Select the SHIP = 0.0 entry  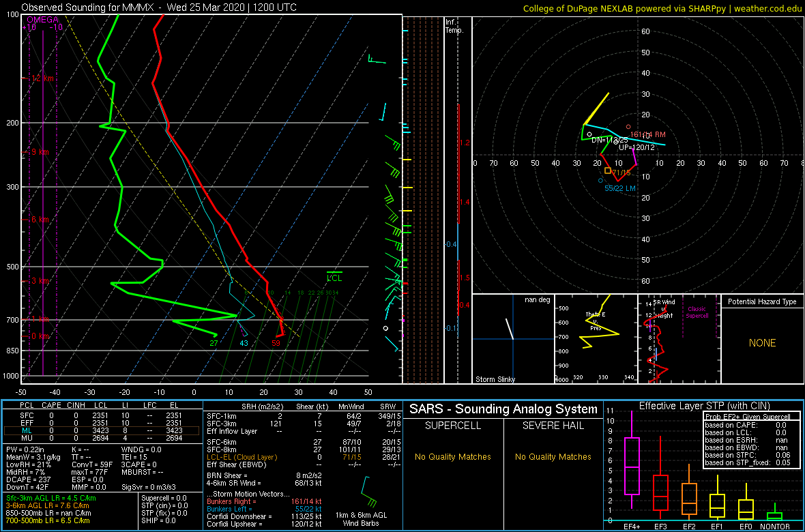(x=160, y=520)
